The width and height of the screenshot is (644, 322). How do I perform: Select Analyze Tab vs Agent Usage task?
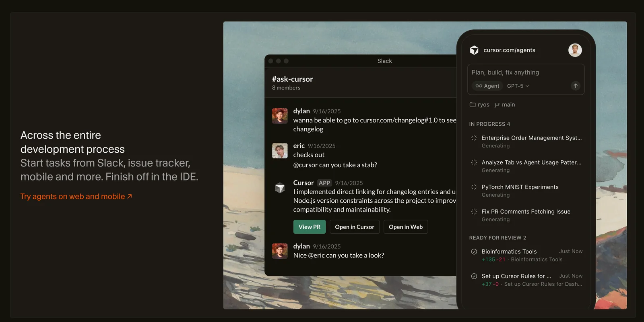pyautogui.click(x=531, y=162)
